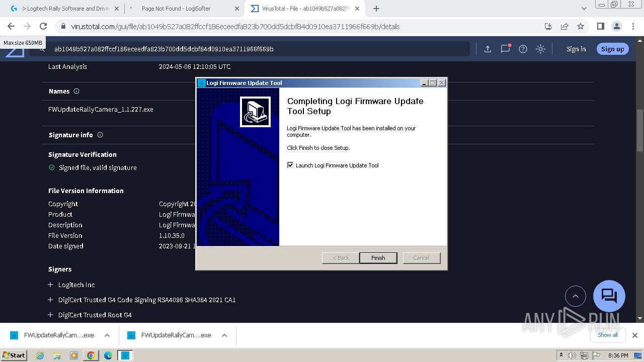644x362 pixels.
Task: Click Show all downloads
Action: point(607,335)
